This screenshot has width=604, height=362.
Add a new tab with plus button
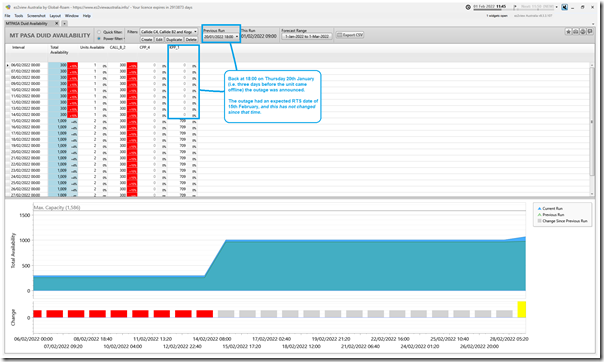pos(65,23)
